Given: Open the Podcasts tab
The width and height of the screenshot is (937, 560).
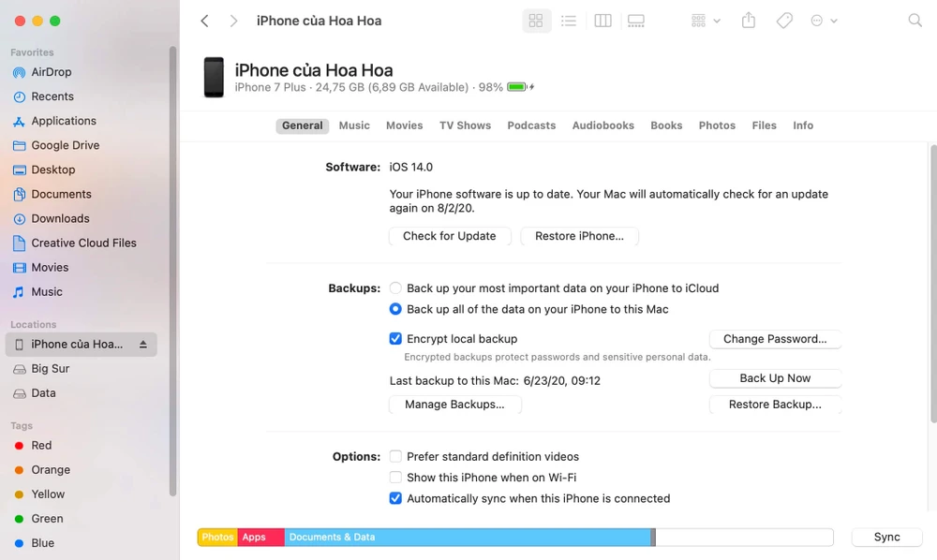Looking at the screenshot, I should (x=531, y=125).
